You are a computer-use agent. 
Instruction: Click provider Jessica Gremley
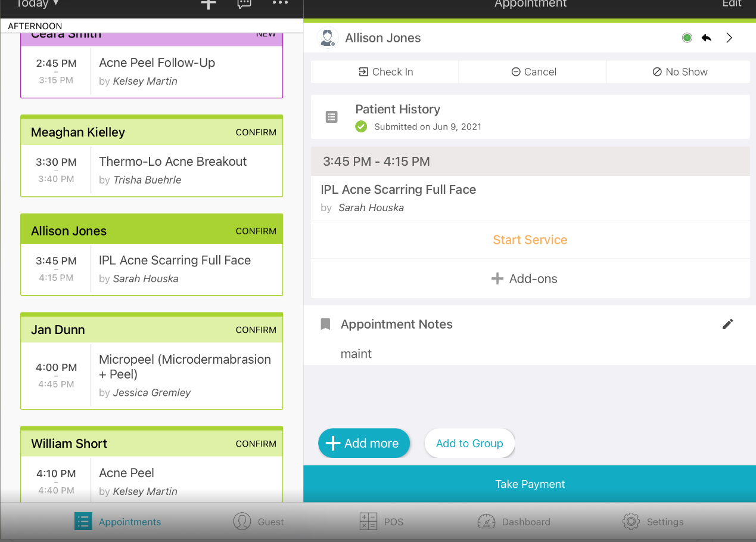click(152, 393)
